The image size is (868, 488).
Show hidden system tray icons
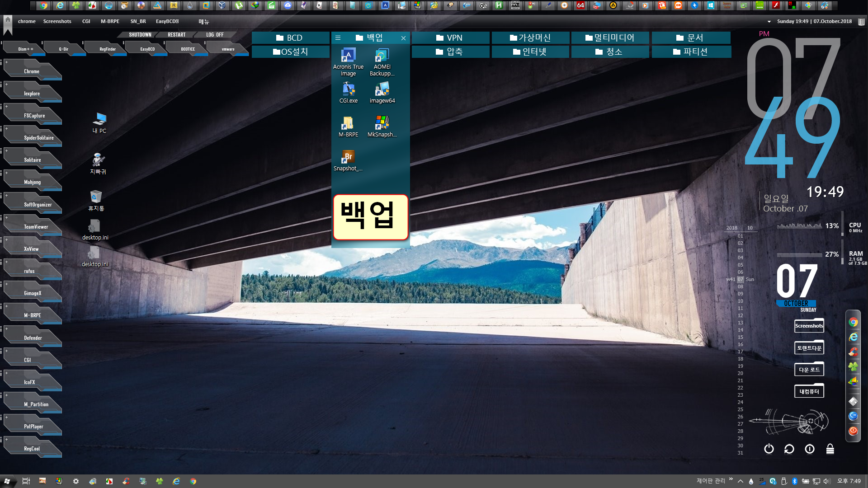tap(741, 481)
